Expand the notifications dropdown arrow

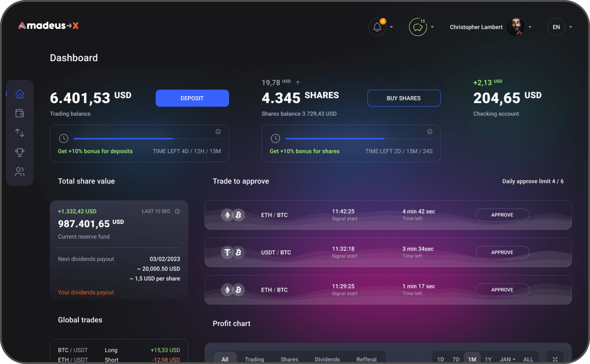click(392, 27)
